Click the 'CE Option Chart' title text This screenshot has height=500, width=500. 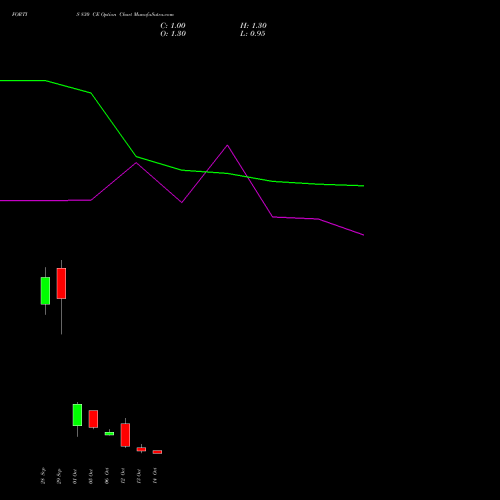tap(112, 15)
